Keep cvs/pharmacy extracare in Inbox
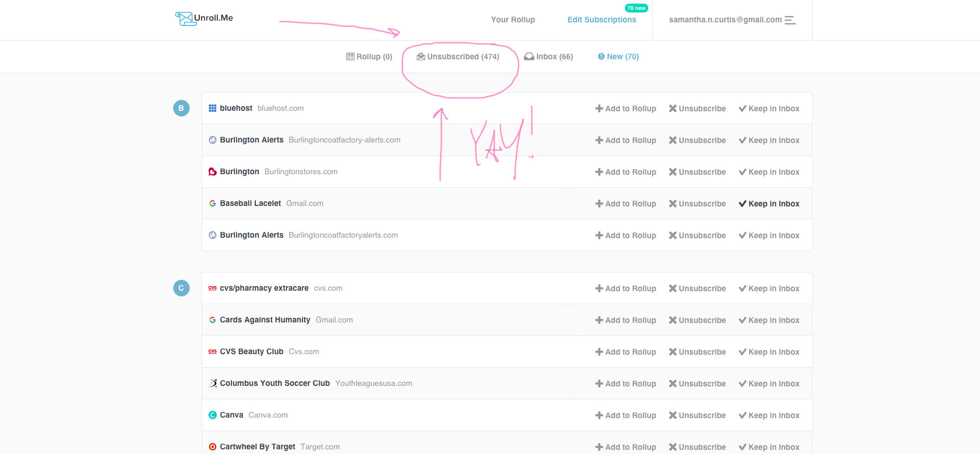Image resolution: width=980 pixels, height=454 pixels. [x=769, y=289]
